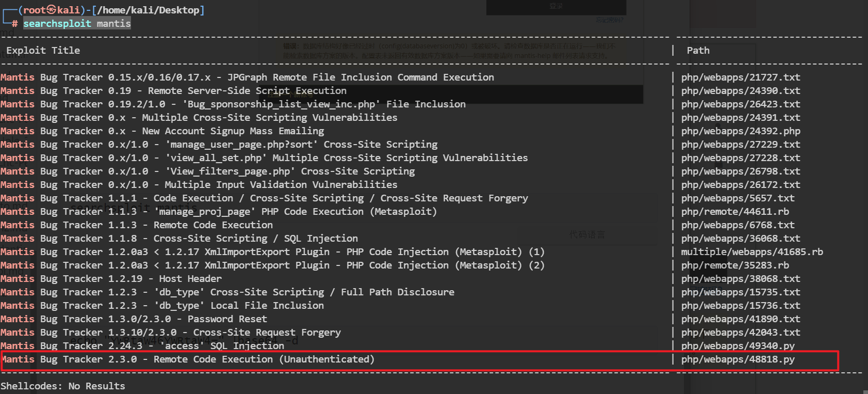The width and height of the screenshot is (868, 394).
Task: Click the 'Shellcodes: No Results' line
Action: 63,386
